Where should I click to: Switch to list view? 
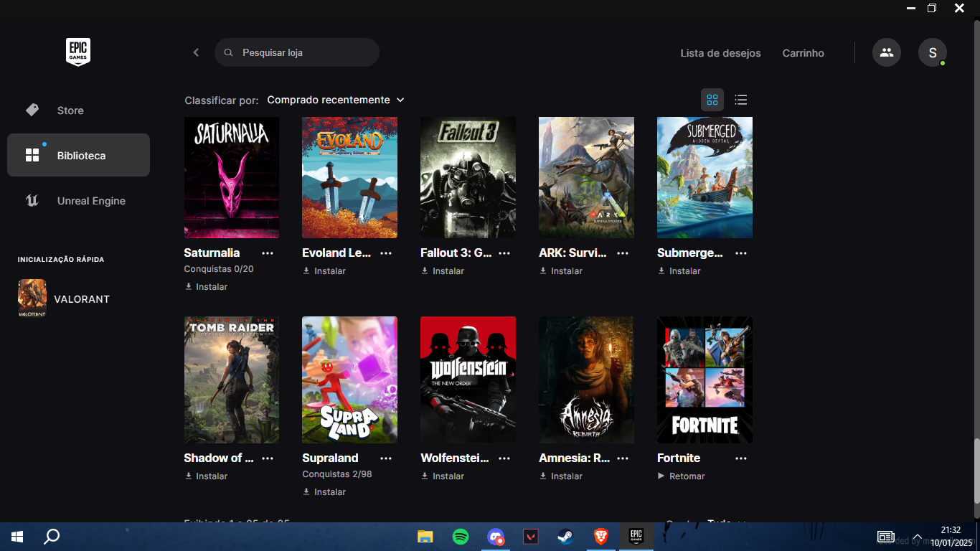pyautogui.click(x=741, y=100)
